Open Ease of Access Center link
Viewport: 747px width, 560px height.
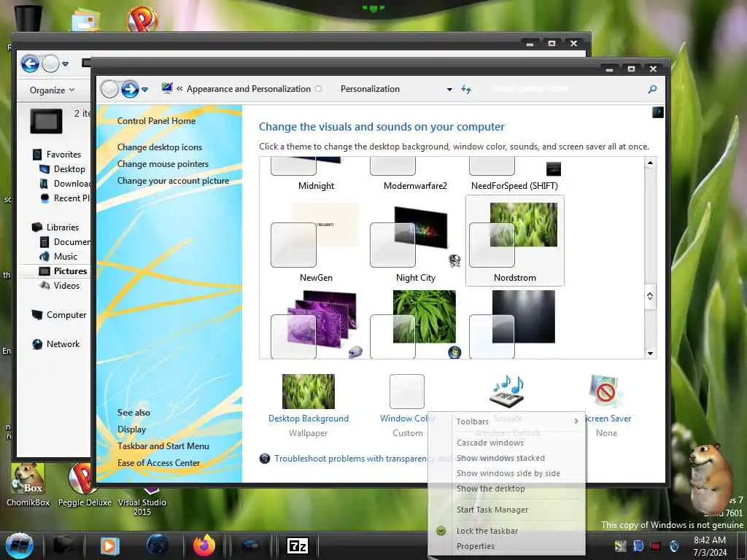(158, 463)
